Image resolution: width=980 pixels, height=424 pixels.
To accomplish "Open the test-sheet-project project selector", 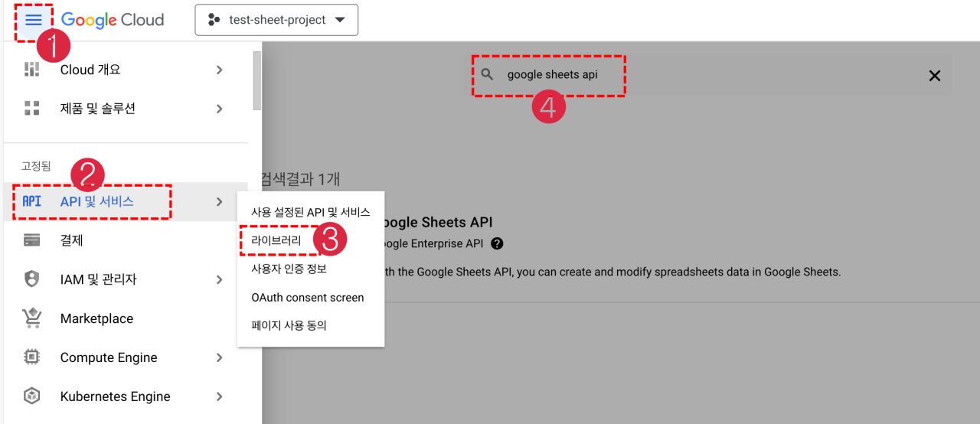I will coord(276,20).
